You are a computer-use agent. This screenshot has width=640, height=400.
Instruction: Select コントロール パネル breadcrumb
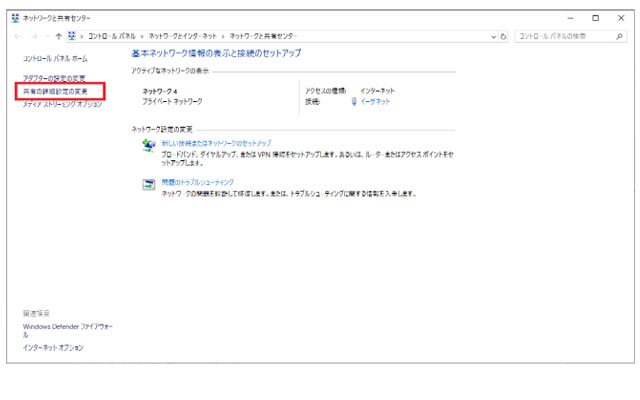tap(112, 36)
